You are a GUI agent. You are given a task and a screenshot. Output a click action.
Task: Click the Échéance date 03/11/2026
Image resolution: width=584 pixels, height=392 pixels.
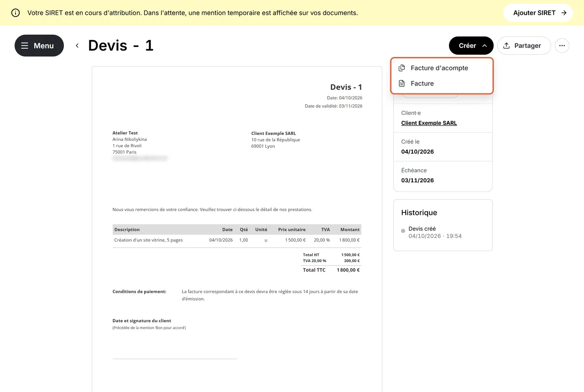pos(417,181)
